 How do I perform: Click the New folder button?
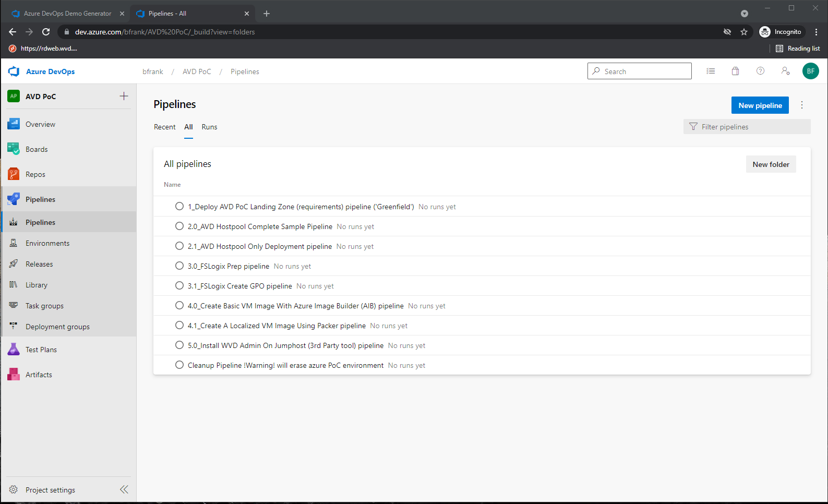771,164
